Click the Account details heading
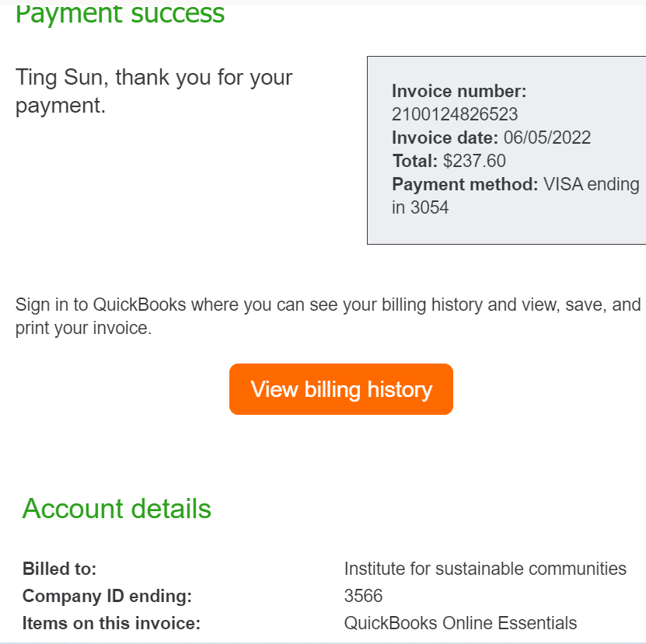Image resolution: width=646 pixels, height=644 pixels. (116, 509)
